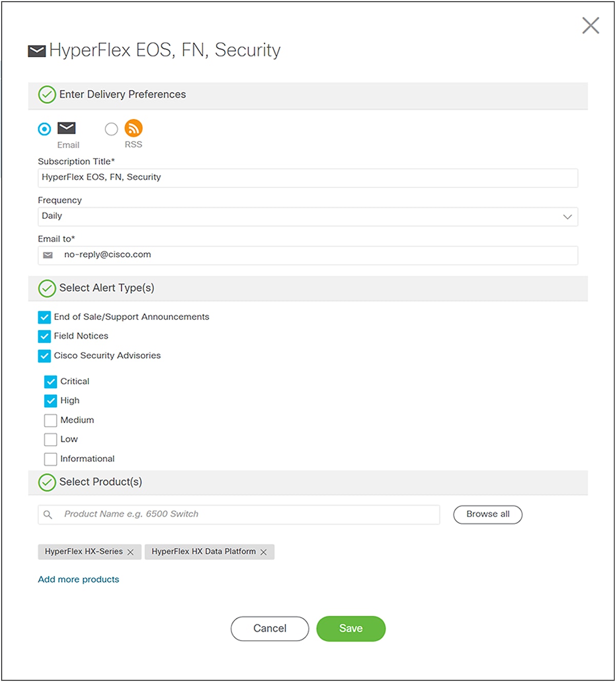The height and width of the screenshot is (682, 616).
Task: Click the green check next to Select Product(s)
Action: click(47, 482)
